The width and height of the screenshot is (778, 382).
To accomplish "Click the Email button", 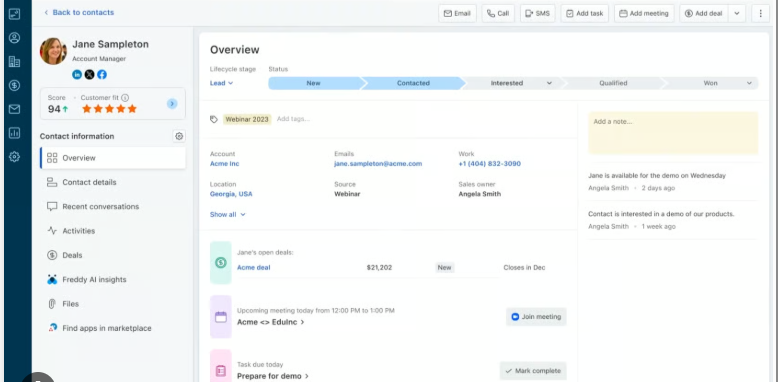I will click(x=457, y=13).
